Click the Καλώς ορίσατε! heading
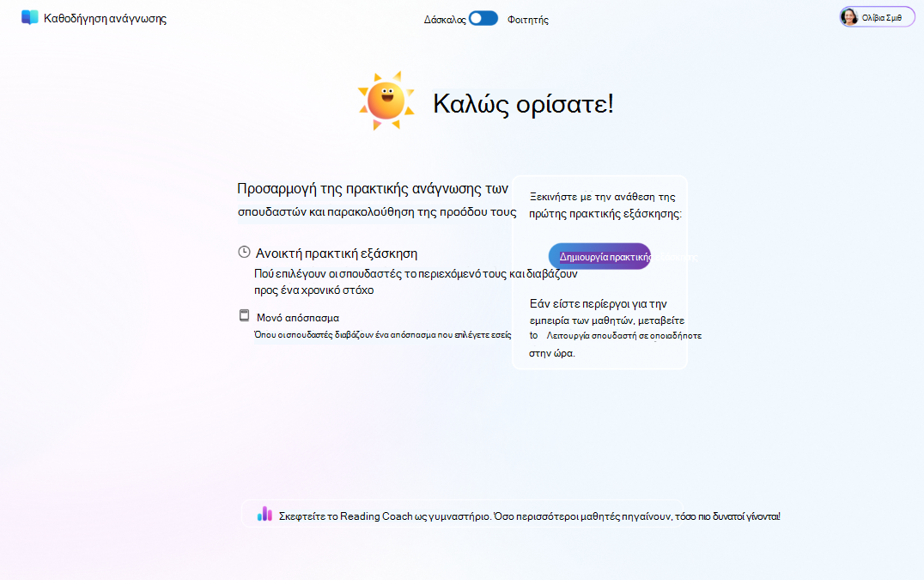 tap(523, 104)
